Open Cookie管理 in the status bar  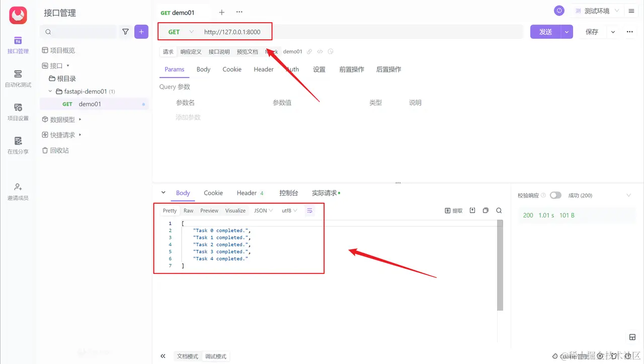570,356
